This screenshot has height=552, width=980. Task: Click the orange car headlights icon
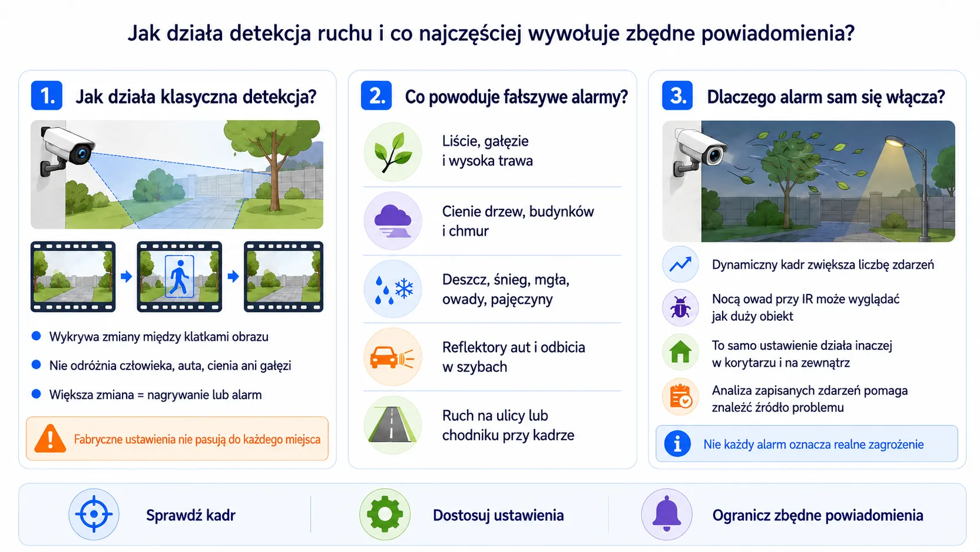[x=393, y=357]
